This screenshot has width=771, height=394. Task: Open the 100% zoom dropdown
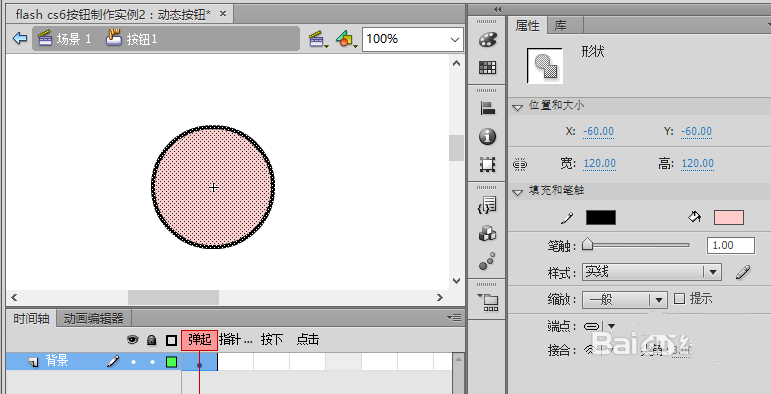(413, 39)
